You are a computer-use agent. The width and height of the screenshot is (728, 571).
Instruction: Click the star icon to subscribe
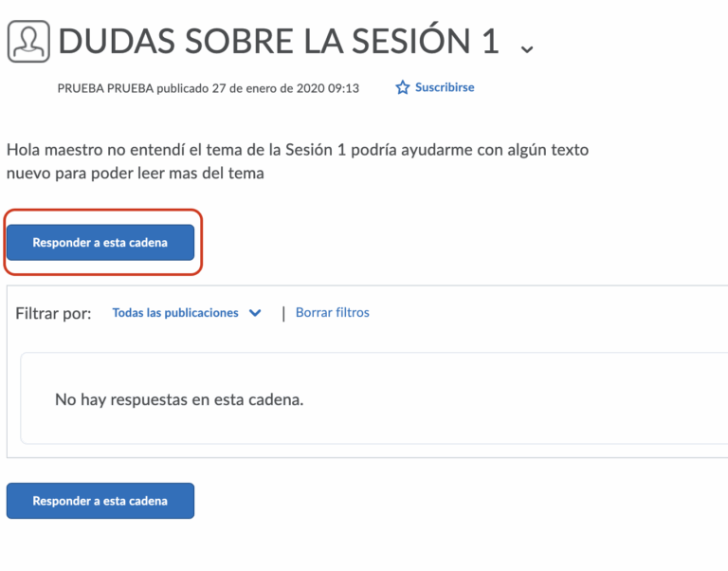pos(403,88)
